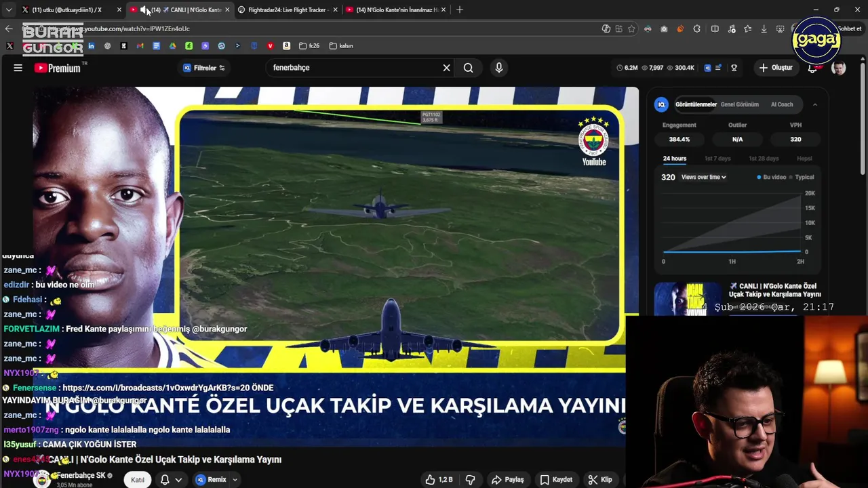Click the trophy icon in YouTube header
The height and width of the screenshot is (488, 868).
734,68
